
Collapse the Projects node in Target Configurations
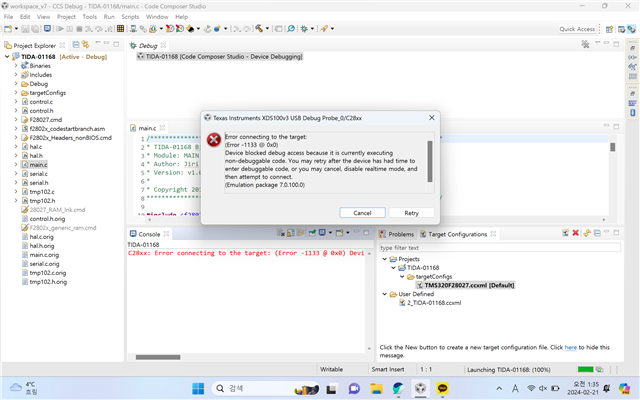(384, 259)
